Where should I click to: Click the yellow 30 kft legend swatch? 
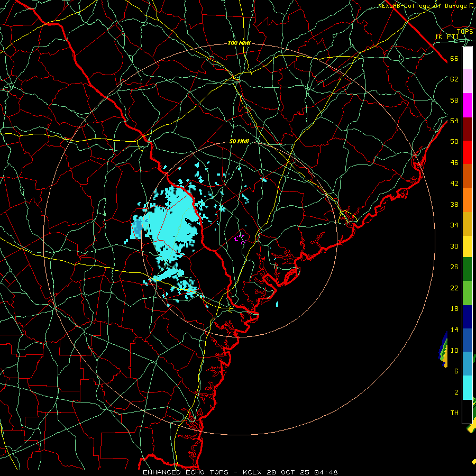pos(467,246)
